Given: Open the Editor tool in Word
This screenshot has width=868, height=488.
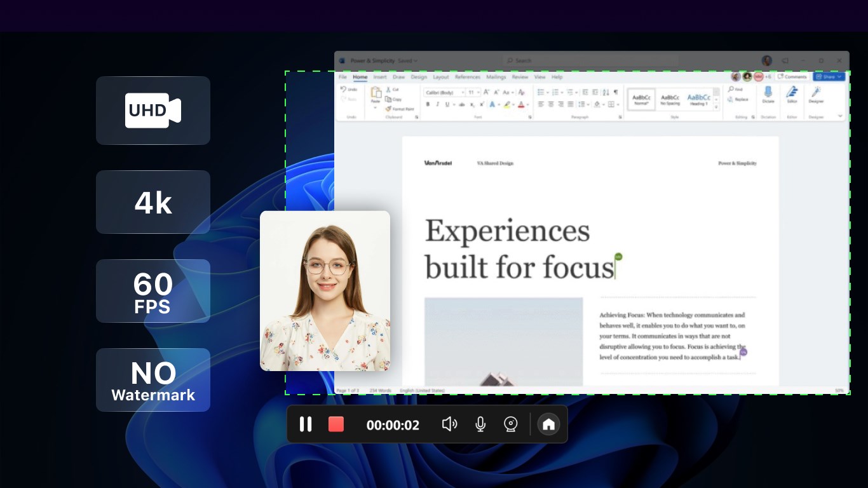Looking at the screenshot, I should [x=792, y=94].
